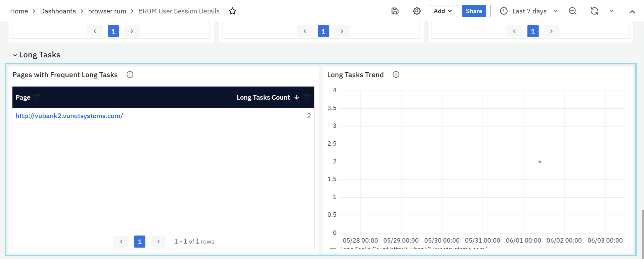Click the zoom out time range icon
The image size is (644, 259).
click(572, 11)
